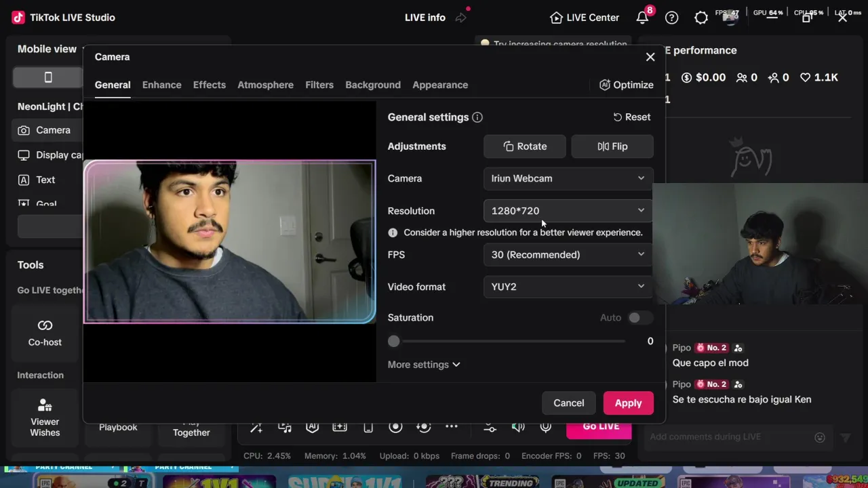Click the camera preview thumbnail in dialog
This screenshot has width=868, height=488.
[x=229, y=242]
